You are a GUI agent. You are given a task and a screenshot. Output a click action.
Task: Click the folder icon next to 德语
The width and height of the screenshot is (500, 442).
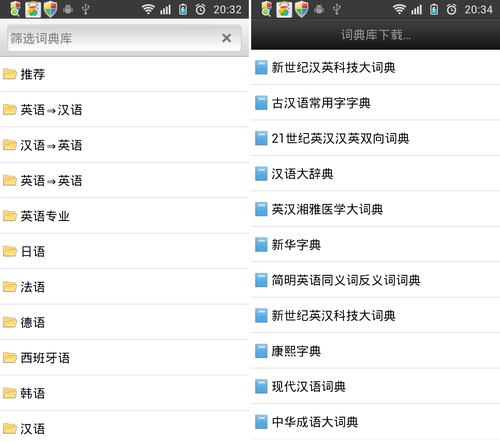(10, 322)
